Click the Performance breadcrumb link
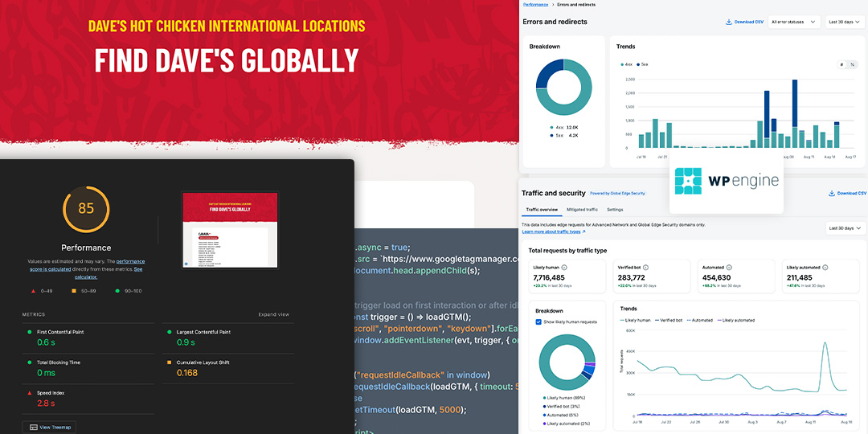 pyautogui.click(x=535, y=5)
